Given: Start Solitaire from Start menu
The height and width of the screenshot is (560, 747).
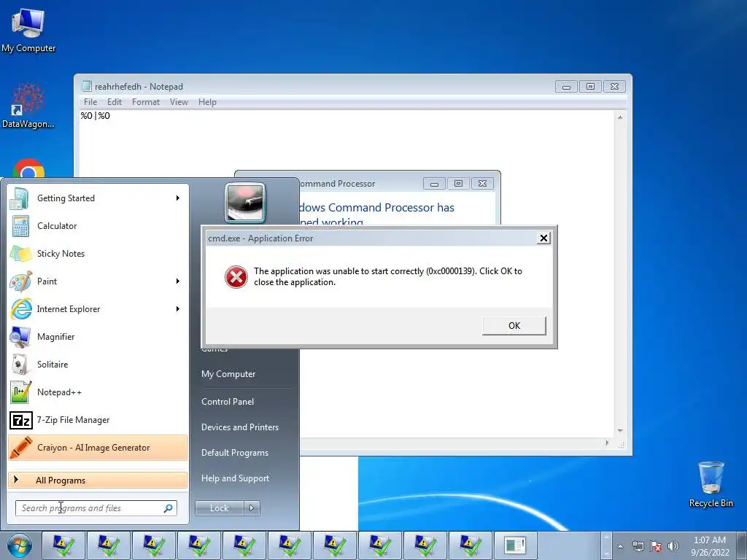Looking at the screenshot, I should tap(98, 365).
